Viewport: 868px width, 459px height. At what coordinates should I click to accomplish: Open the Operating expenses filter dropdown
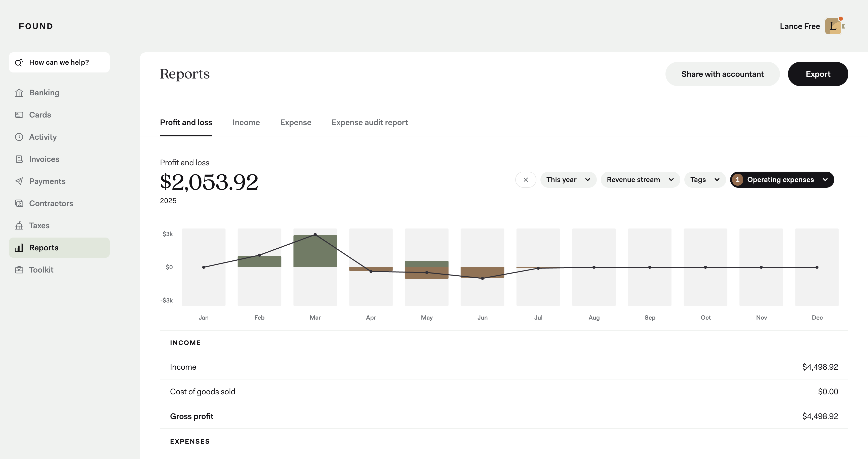[782, 180]
